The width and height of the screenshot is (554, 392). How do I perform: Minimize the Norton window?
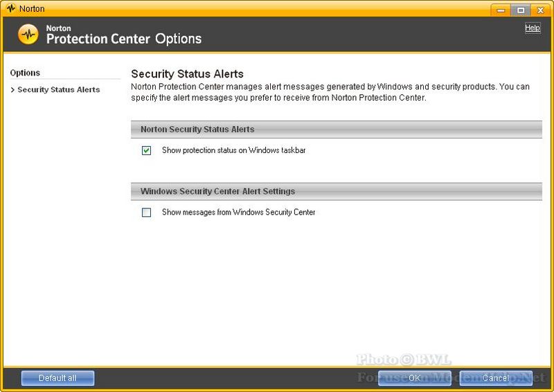(501, 10)
